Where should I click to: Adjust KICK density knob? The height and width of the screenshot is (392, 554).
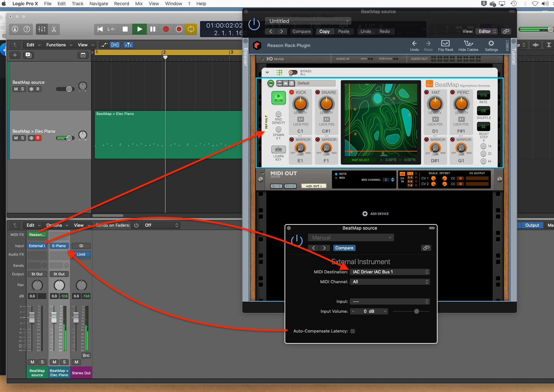pos(300,104)
